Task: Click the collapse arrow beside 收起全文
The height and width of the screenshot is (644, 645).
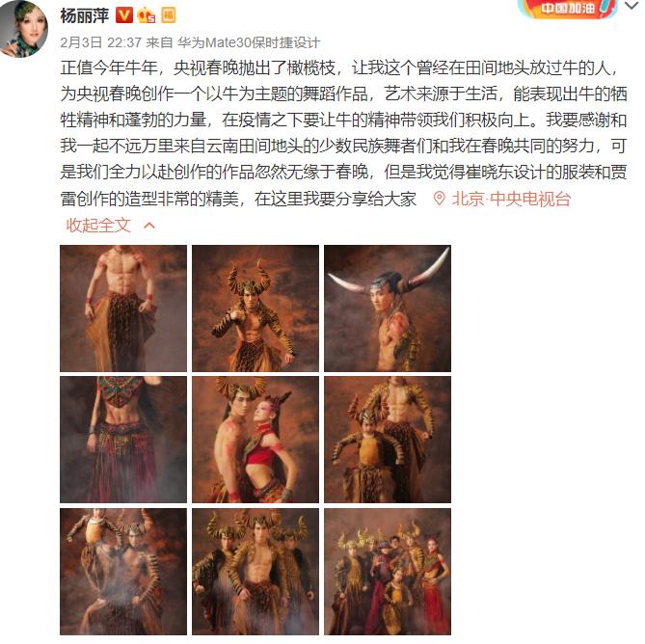Action: (149, 225)
